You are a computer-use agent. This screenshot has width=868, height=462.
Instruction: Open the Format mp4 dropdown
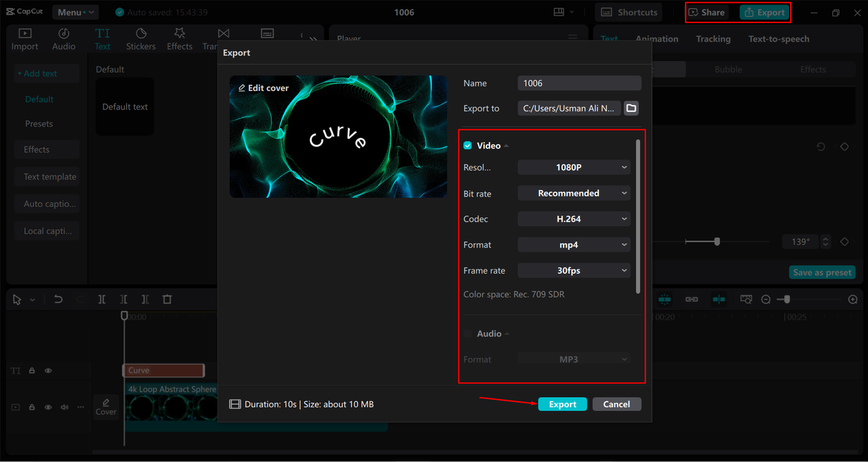tap(574, 245)
